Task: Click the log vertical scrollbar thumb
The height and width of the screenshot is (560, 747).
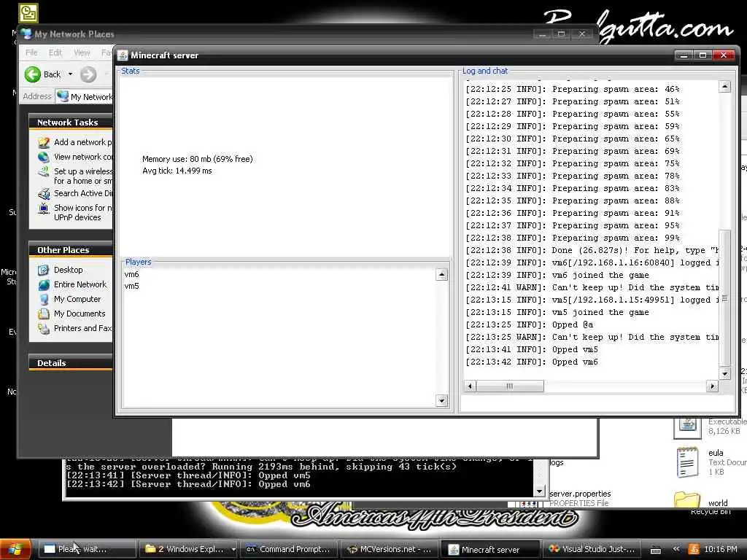Action: [724, 298]
